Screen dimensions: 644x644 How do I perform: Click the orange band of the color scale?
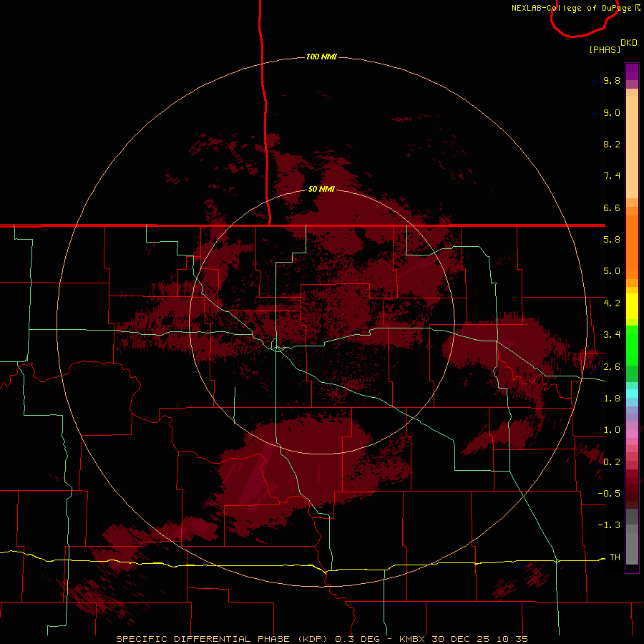632,246
